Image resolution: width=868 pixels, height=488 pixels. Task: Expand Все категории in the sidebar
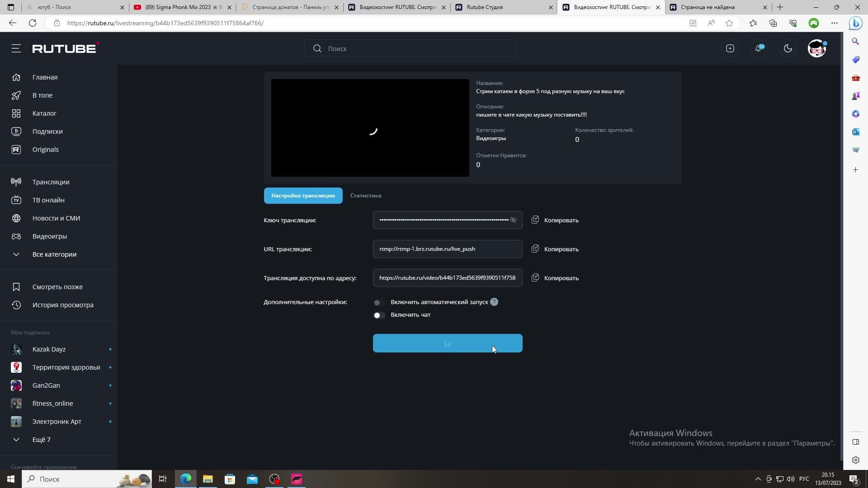click(54, 254)
